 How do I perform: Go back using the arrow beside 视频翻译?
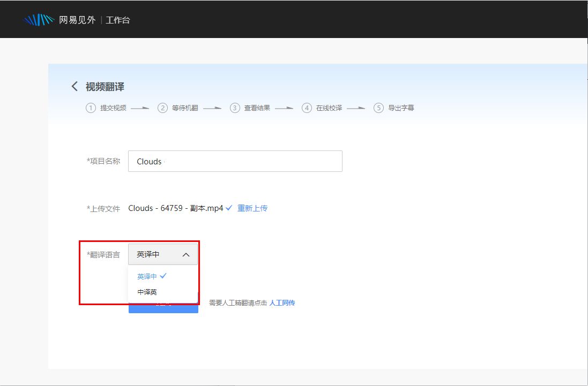[75, 87]
